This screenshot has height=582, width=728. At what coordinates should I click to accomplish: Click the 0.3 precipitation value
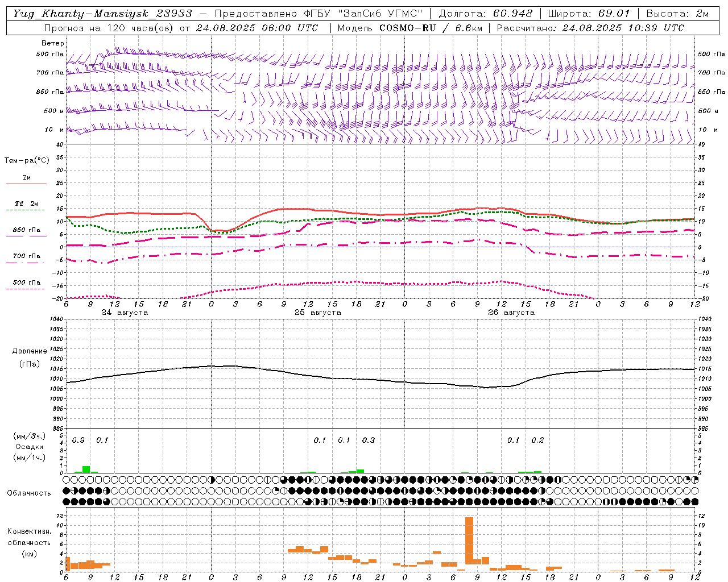369,440
